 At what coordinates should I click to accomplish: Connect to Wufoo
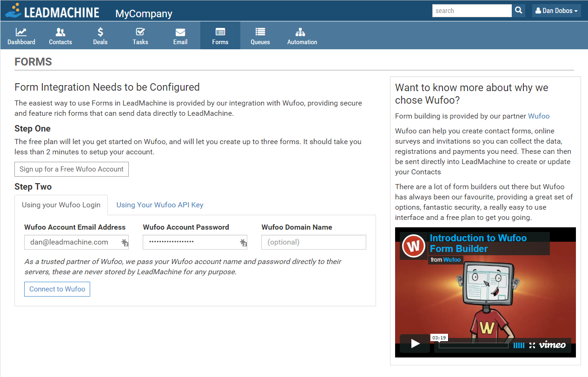point(57,289)
